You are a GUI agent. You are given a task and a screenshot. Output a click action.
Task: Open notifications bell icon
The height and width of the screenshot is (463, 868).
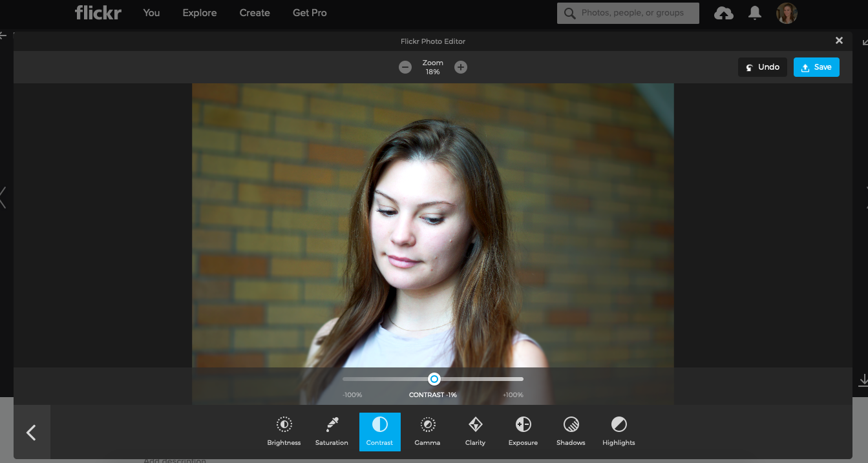(754, 13)
